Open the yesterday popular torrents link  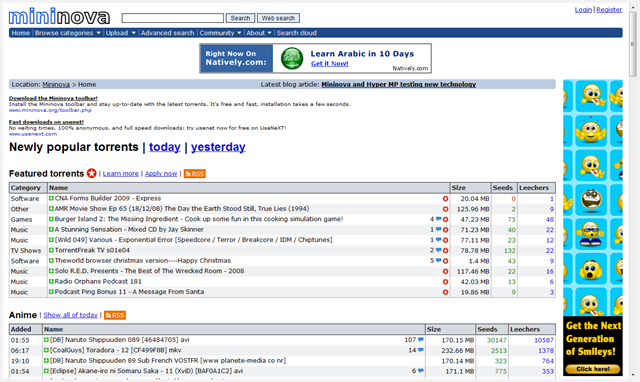[218, 147]
